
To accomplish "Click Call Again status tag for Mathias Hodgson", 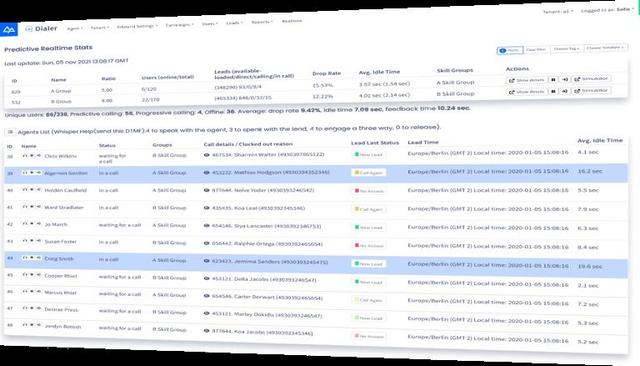I will click(x=369, y=173).
